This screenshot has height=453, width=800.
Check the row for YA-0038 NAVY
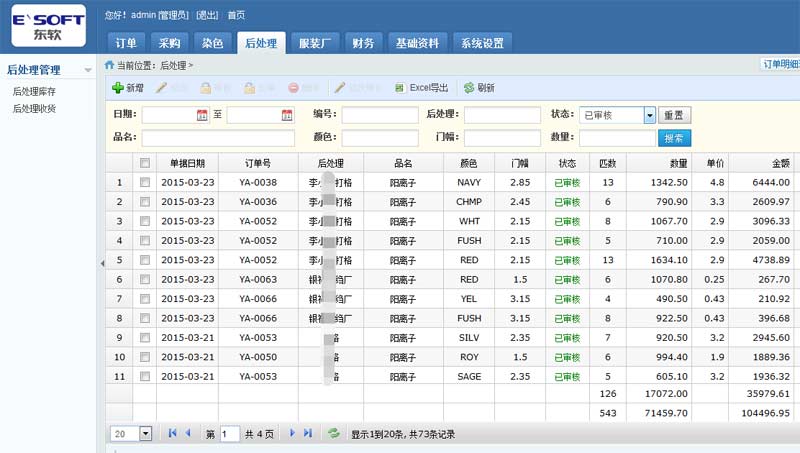[x=145, y=182]
